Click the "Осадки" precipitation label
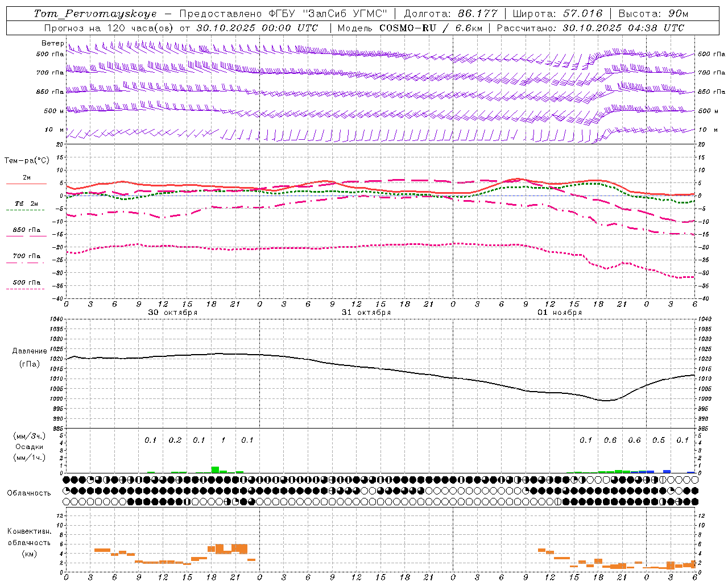 tap(30, 447)
